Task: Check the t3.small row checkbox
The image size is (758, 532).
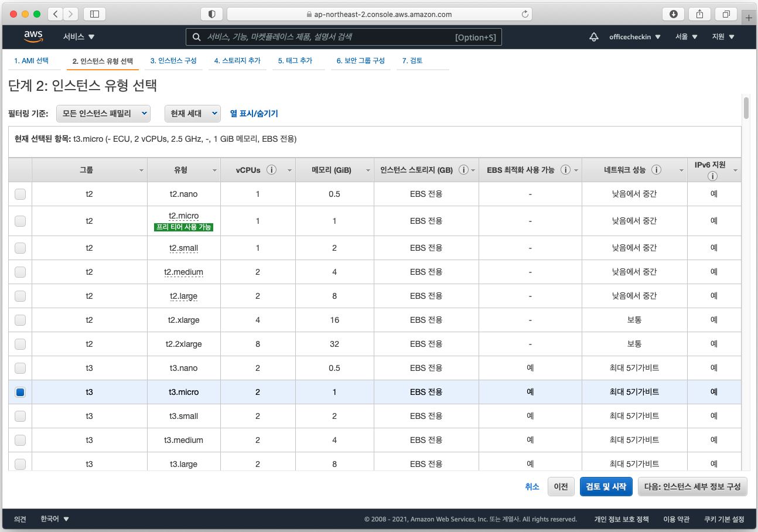Action: pyautogui.click(x=20, y=416)
